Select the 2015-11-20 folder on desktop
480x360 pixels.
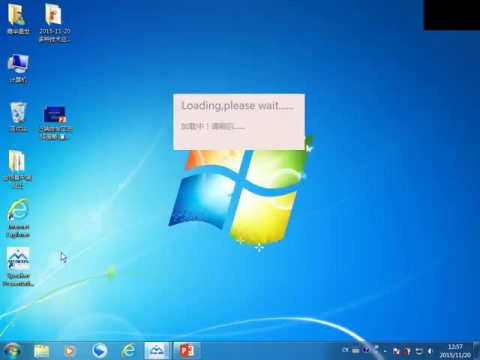point(54,23)
